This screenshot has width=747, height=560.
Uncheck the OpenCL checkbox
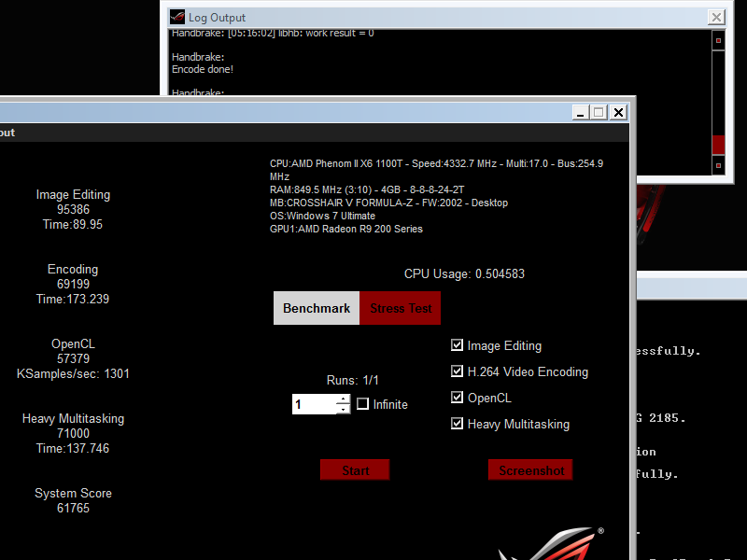457,398
